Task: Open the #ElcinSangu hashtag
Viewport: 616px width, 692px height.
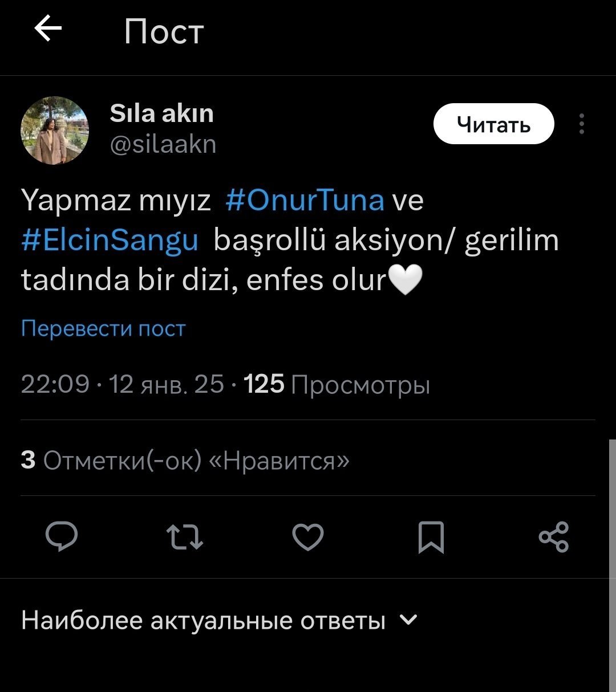Action: pyautogui.click(x=110, y=240)
